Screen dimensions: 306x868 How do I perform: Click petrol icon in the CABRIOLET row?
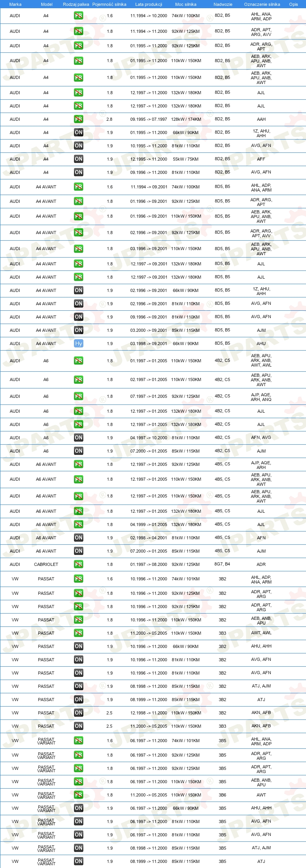pyautogui.click(x=79, y=564)
